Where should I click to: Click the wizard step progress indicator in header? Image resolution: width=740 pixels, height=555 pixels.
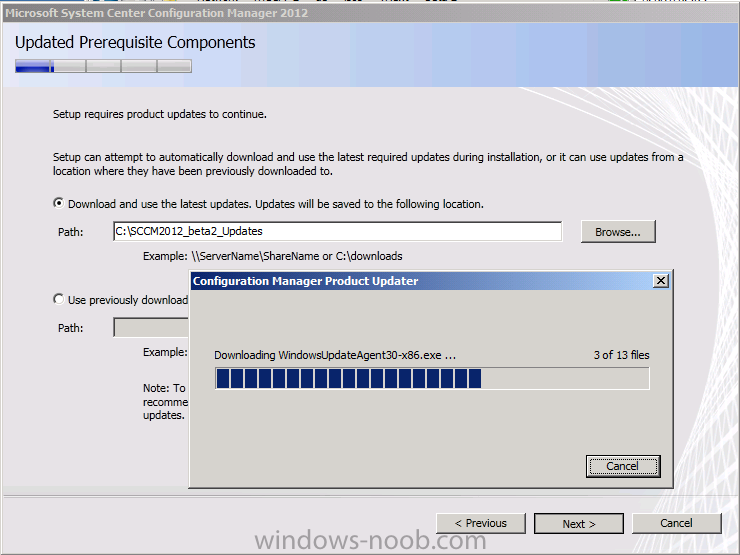pyautogui.click(x=103, y=66)
